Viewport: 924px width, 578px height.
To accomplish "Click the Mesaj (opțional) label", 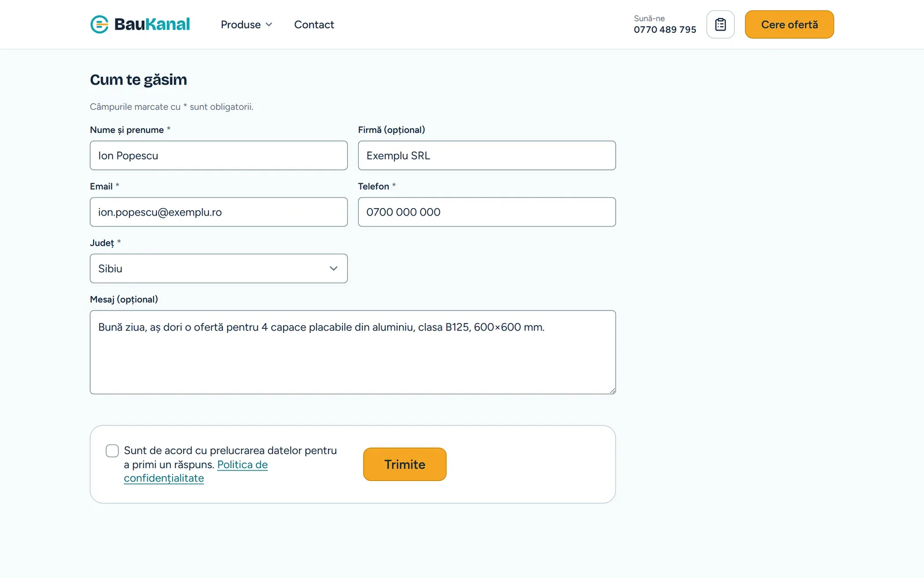I will point(124,299).
